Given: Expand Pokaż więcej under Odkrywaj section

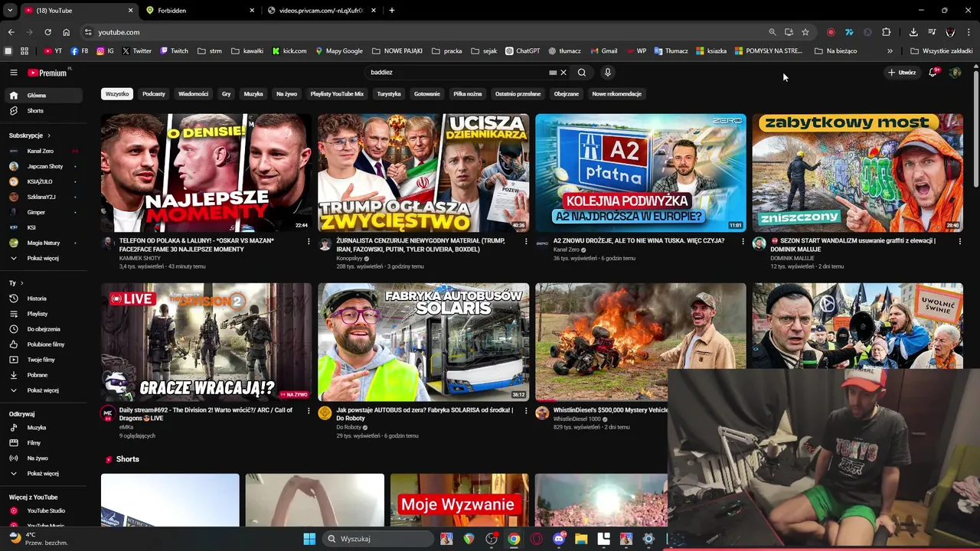Looking at the screenshot, I should (x=43, y=474).
